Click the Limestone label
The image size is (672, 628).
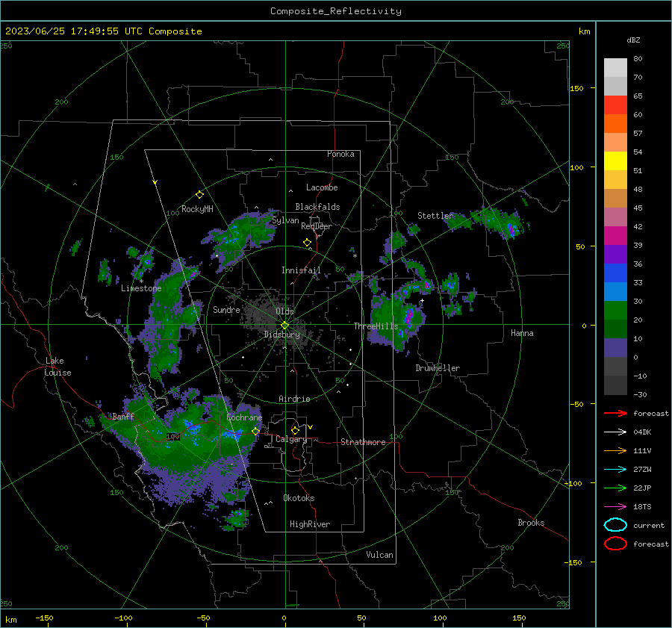[x=141, y=288]
